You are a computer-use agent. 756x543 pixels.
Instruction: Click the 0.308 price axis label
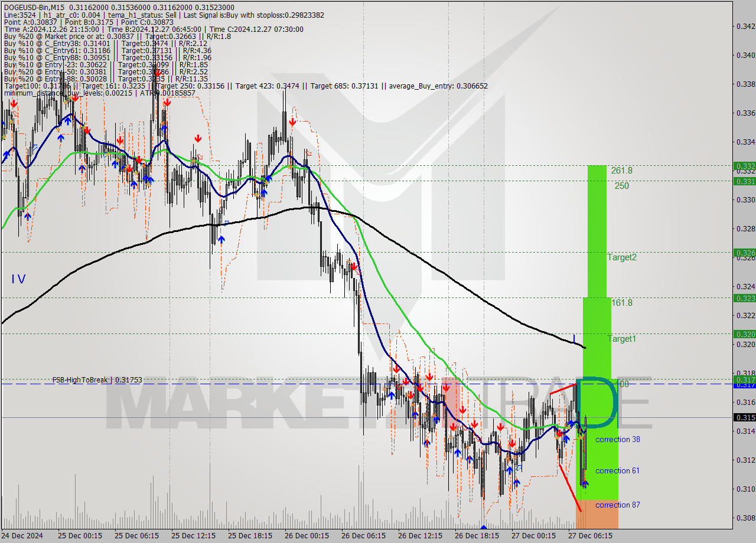click(746, 518)
